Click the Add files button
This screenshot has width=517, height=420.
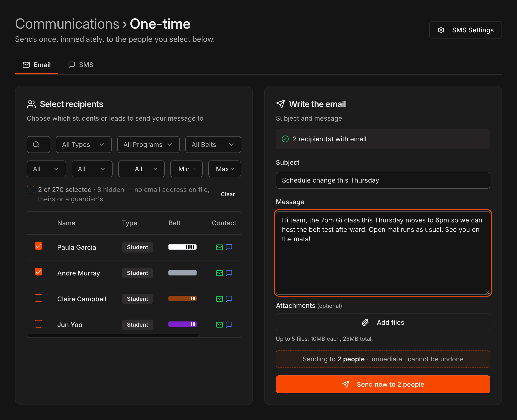click(383, 322)
